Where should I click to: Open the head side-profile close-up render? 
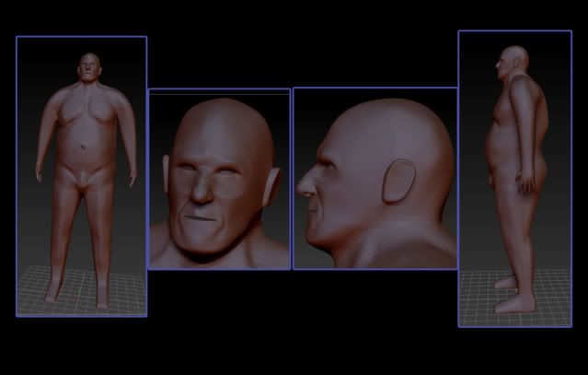coord(375,179)
